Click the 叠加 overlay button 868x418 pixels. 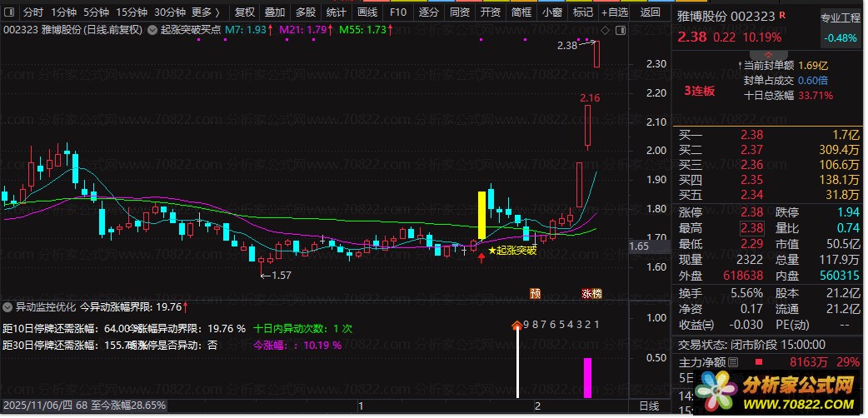275,12
